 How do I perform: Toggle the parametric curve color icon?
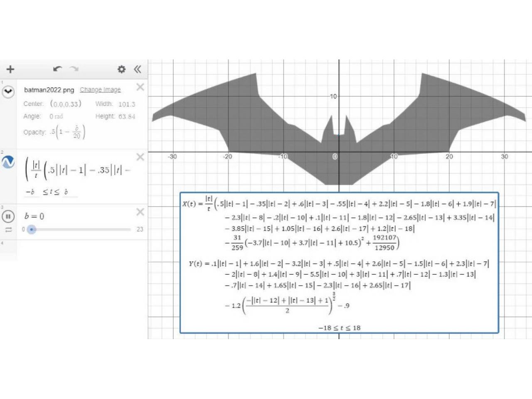(8, 162)
